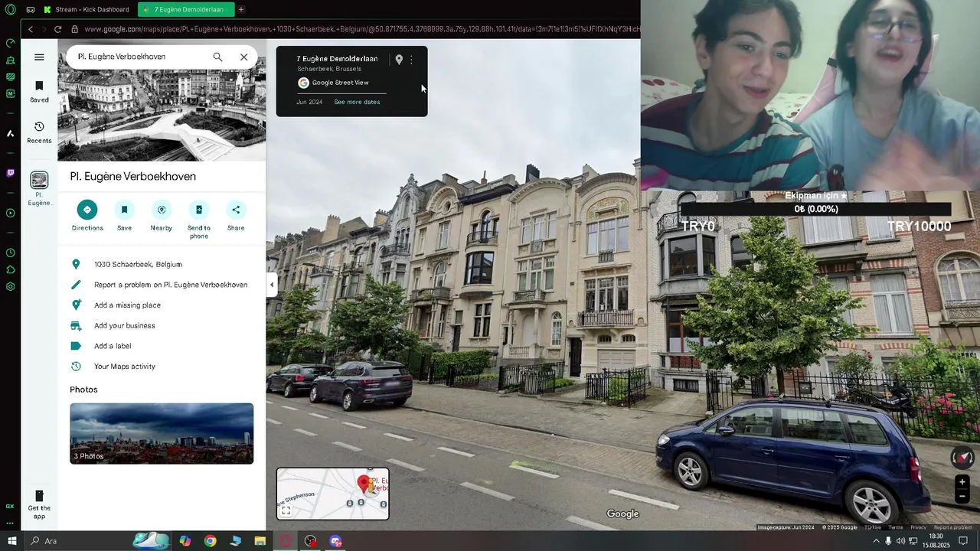
Task: Click the taskbar volume icon
Action: (x=900, y=541)
